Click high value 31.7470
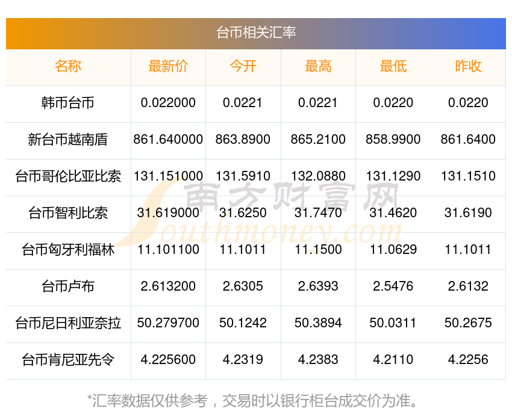 318,213
